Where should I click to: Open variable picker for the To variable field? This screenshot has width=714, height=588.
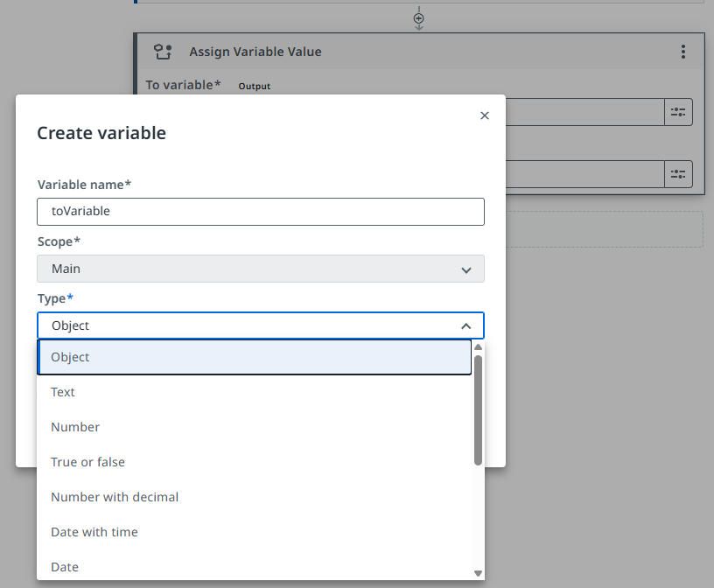[x=679, y=112]
